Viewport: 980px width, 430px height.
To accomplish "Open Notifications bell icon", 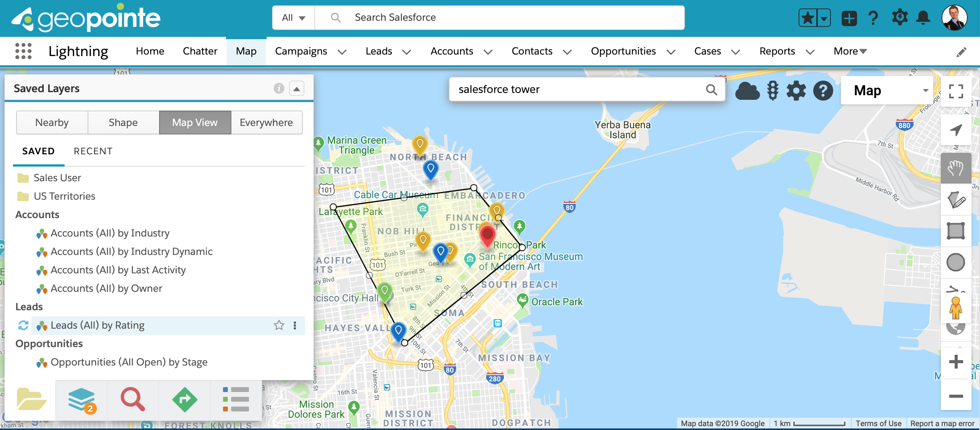I will (x=923, y=18).
